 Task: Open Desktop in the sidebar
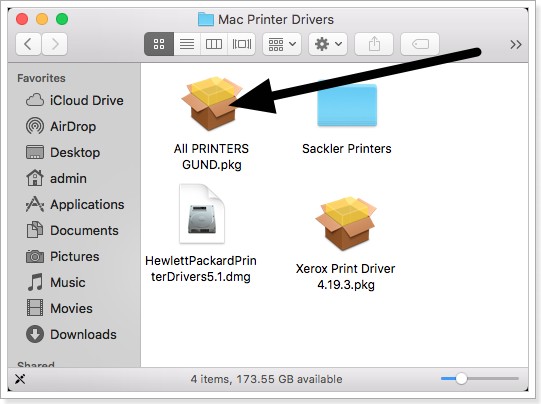63,152
